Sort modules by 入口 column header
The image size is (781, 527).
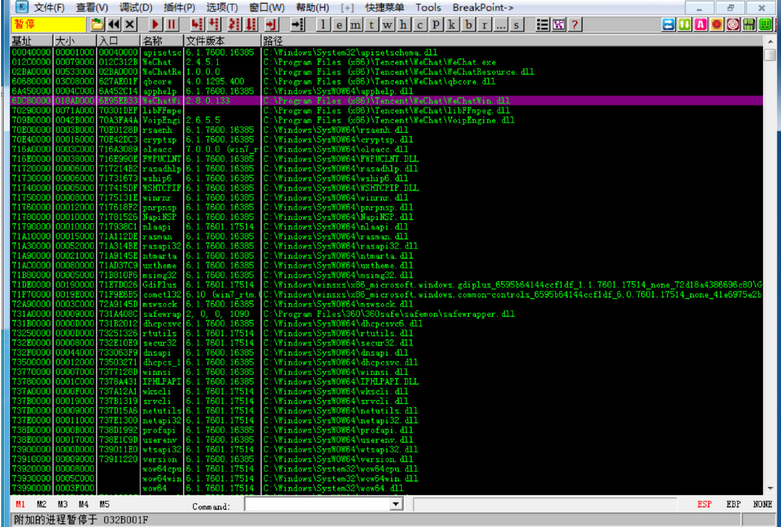(118, 40)
